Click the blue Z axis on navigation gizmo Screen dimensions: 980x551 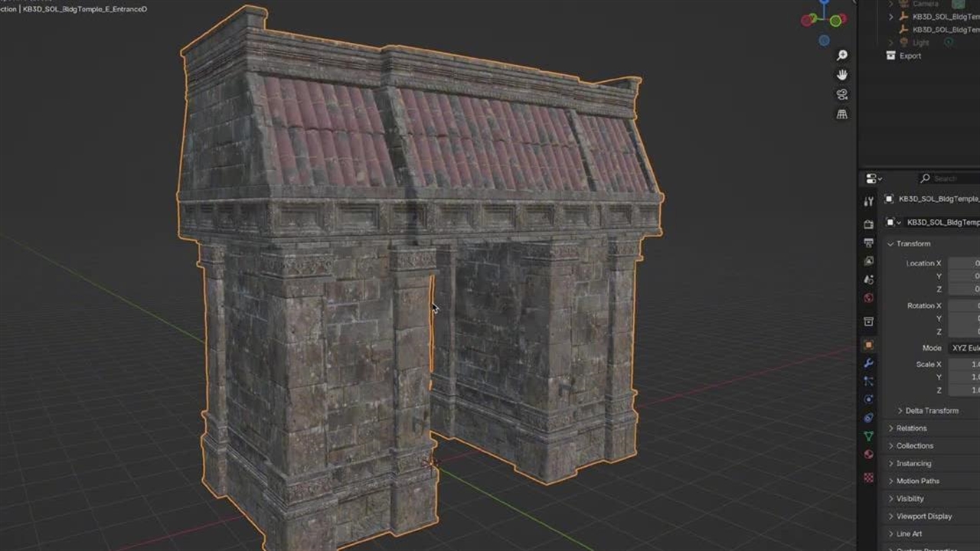824,3
